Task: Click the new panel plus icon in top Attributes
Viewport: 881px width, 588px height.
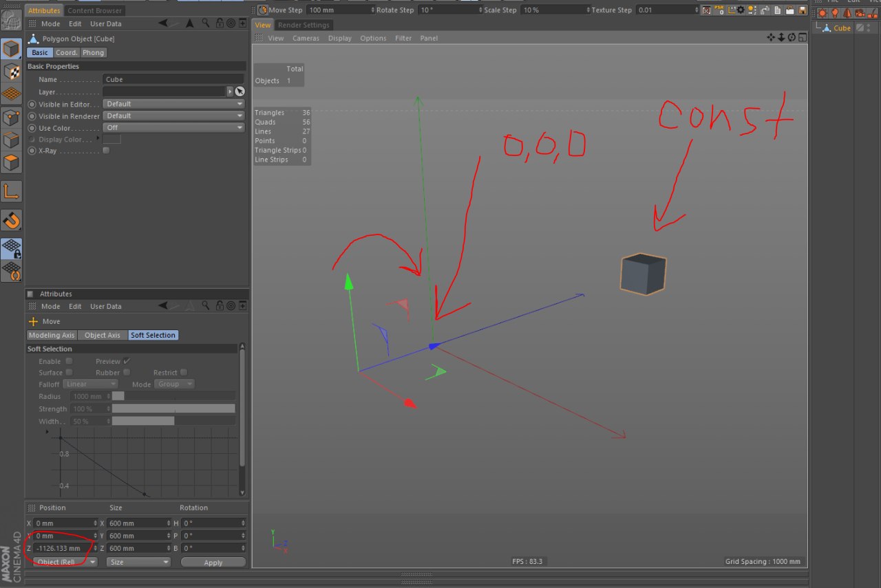Action: [x=242, y=23]
